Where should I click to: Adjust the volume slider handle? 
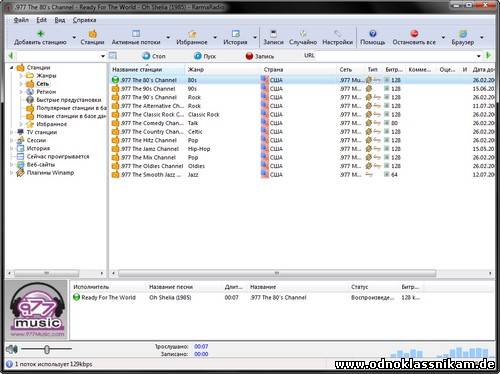tap(47, 349)
